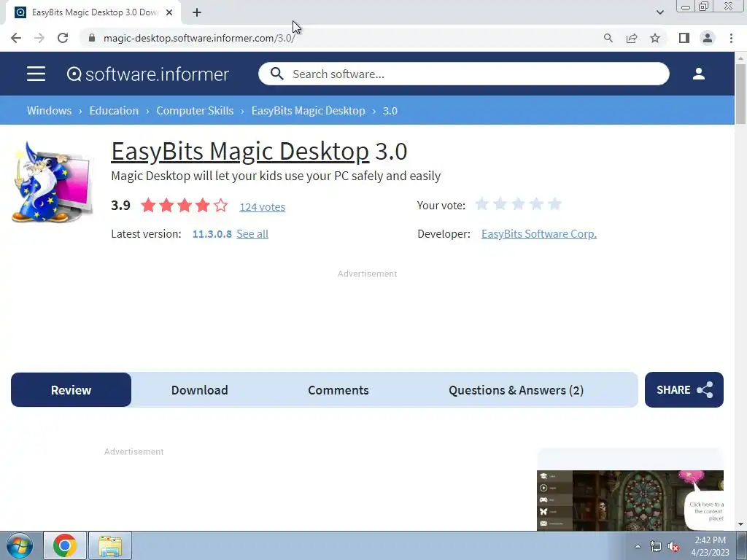Open EasyBits Magic Desktop breadcrumb link

tap(309, 111)
